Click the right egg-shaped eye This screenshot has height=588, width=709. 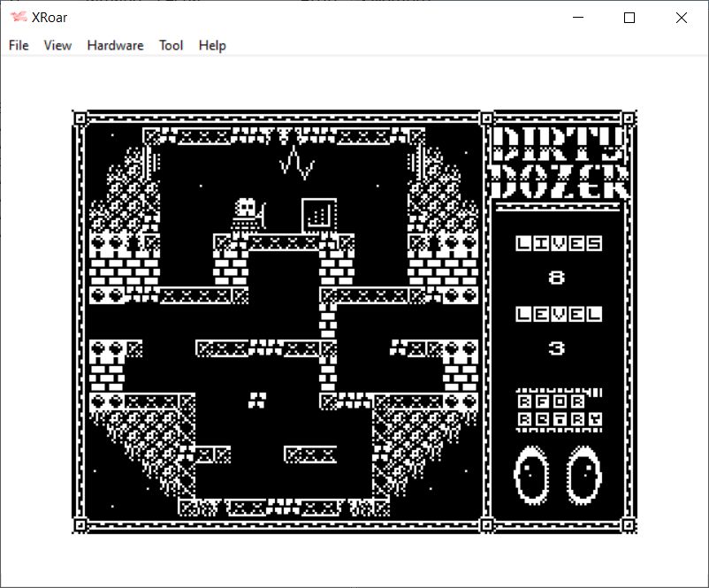tap(583, 475)
